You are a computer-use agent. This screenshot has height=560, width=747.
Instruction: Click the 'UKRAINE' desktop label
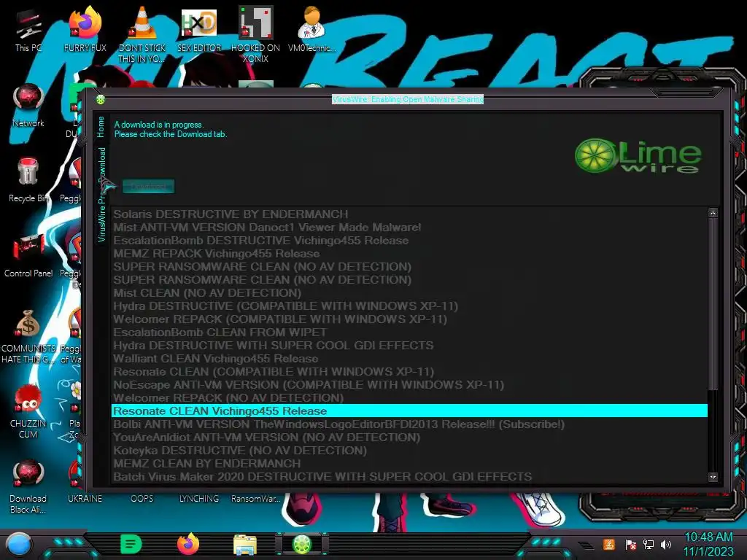(x=85, y=499)
